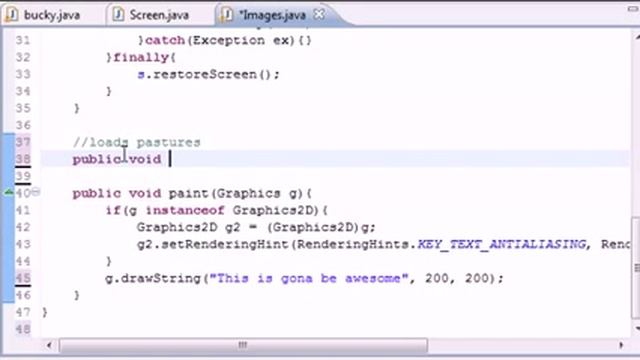Viewport: 640px width, 360px height.
Task: Select the Images.java editor tab
Action: coord(272,15)
